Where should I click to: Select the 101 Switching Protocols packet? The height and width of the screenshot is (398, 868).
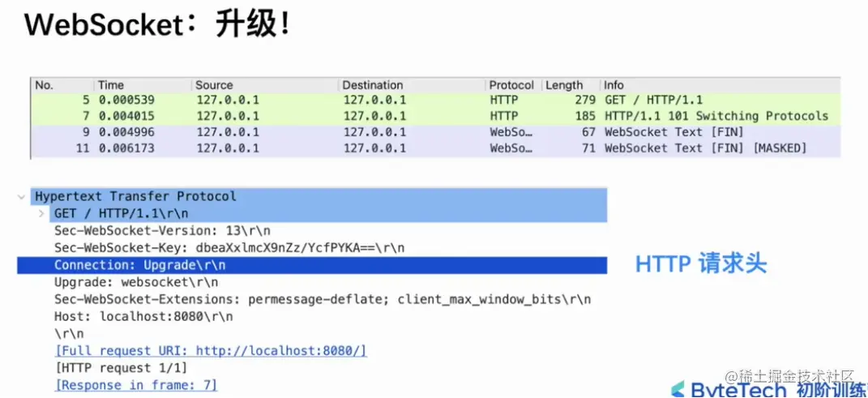coord(435,116)
